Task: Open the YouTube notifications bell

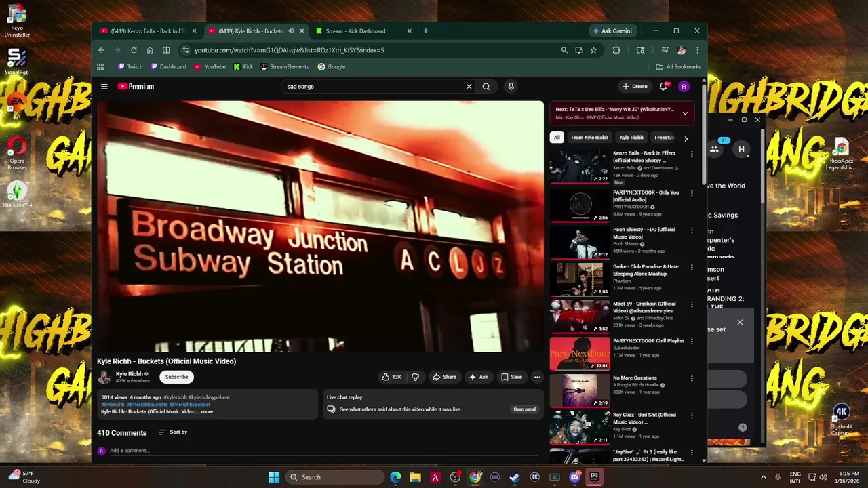Action: 663,86
